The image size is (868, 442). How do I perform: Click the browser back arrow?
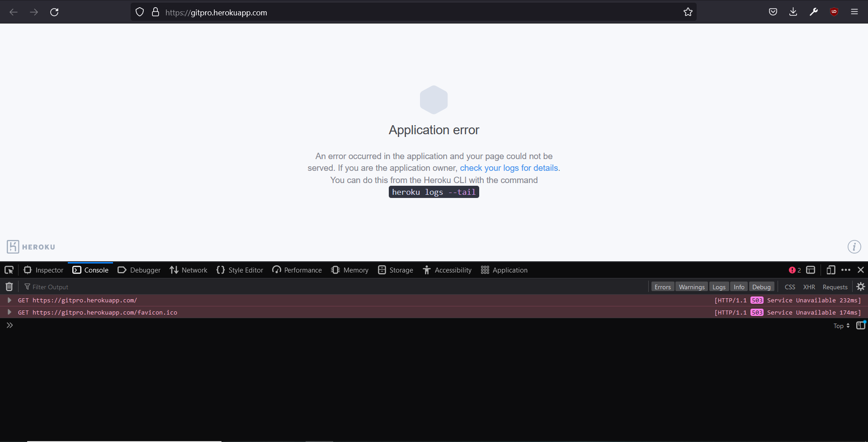click(14, 12)
